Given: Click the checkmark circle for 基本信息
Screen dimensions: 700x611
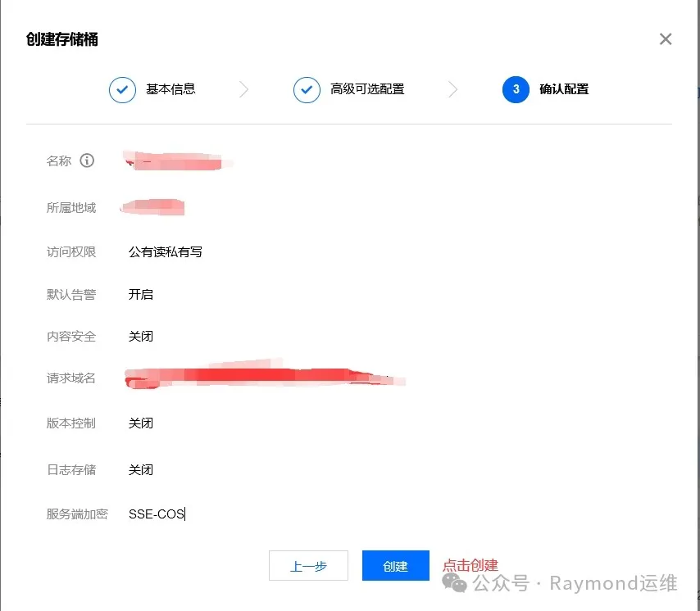Looking at the screenshot, I should (x=122, y=89).
